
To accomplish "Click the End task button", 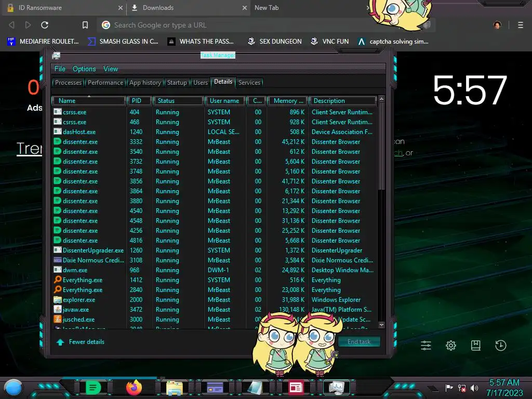I will coord(359,342).
